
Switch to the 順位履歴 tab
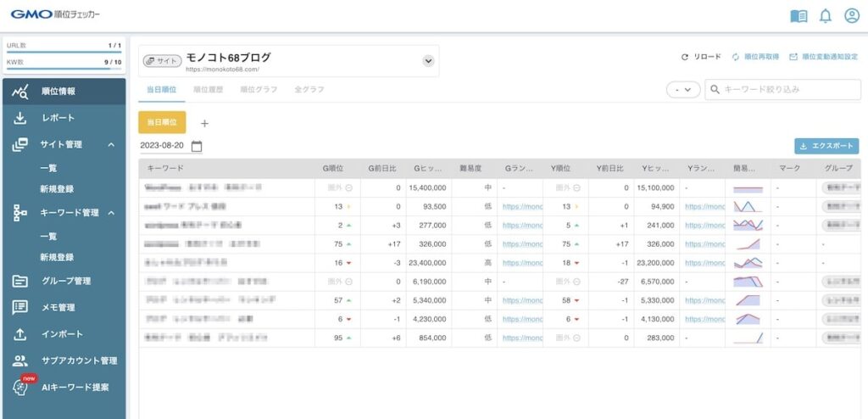click(208, 89)
